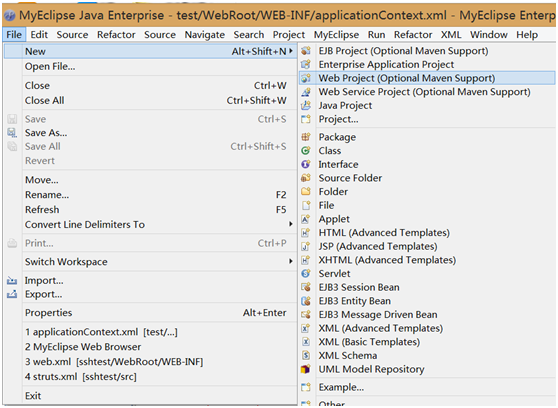The height and width of the screenshot is (408, 558).
Task: Expand the New submenu arrow
Action: pyautogui.click(x=291, y=51)
